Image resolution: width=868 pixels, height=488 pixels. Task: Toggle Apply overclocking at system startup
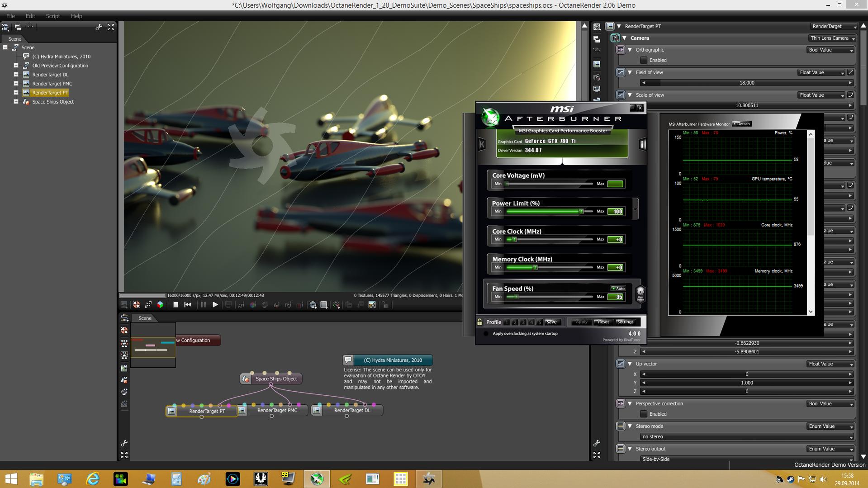tap(486, 334)
